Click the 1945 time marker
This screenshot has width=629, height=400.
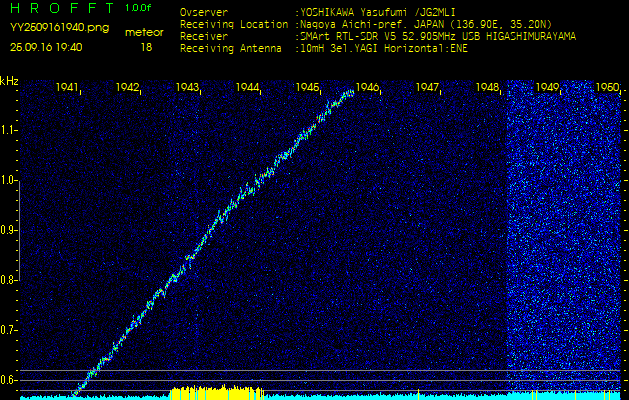[308, 88]
